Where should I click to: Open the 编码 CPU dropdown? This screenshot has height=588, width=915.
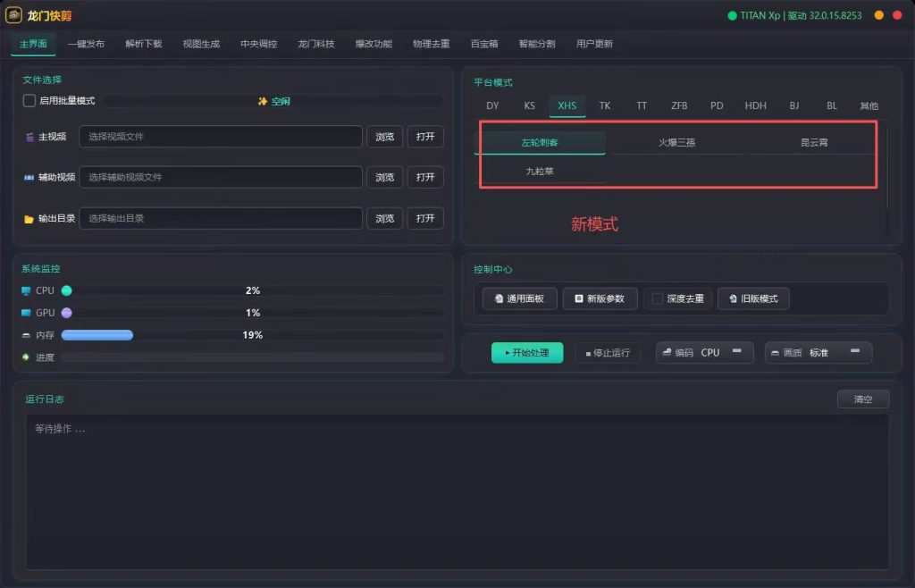point(704,352)
